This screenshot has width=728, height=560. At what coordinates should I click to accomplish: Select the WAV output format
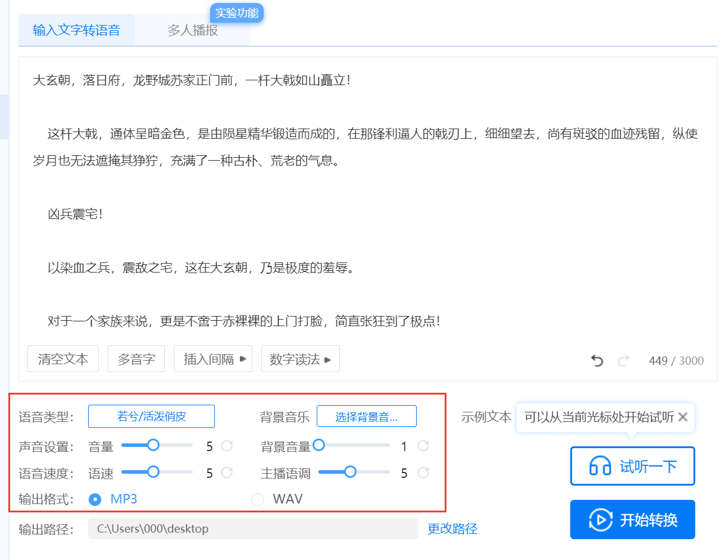[257, 499]
